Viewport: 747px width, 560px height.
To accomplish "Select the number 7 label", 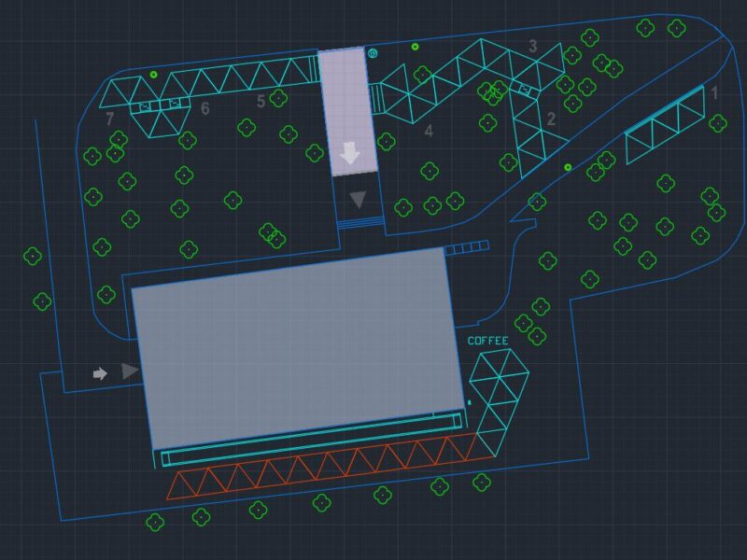I will tap(110, 119).
